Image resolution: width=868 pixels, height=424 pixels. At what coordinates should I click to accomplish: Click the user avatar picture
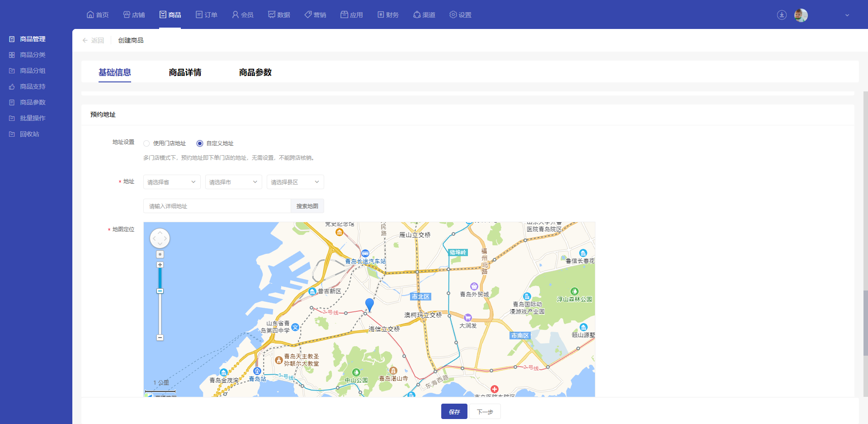[x=801, y=15]
